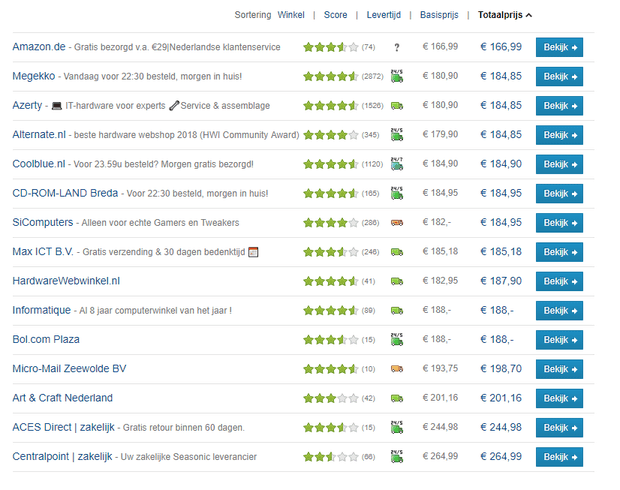Open the Azerty shop page

pos(27,105)
